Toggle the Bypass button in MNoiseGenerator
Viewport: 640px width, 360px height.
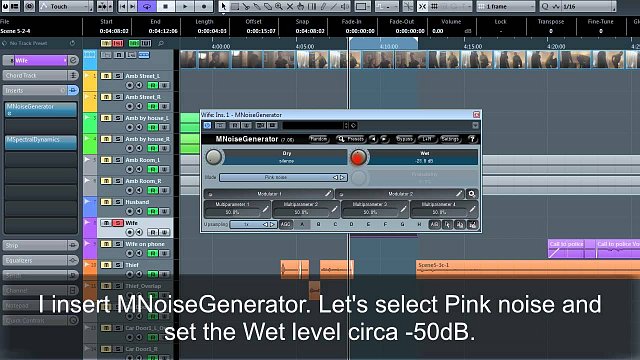tap(404, 139)
